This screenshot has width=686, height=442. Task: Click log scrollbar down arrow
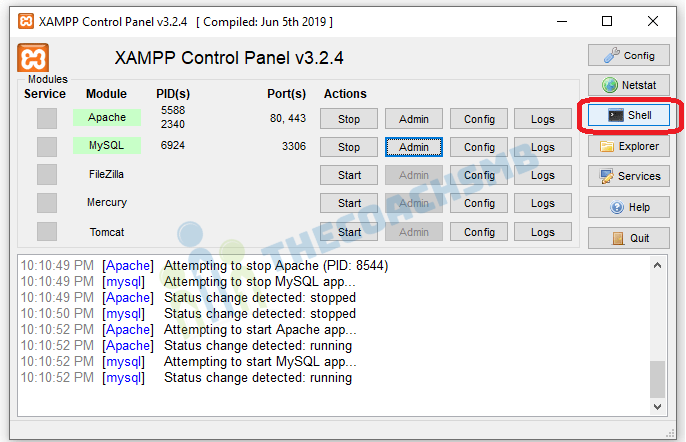[657, 407]
